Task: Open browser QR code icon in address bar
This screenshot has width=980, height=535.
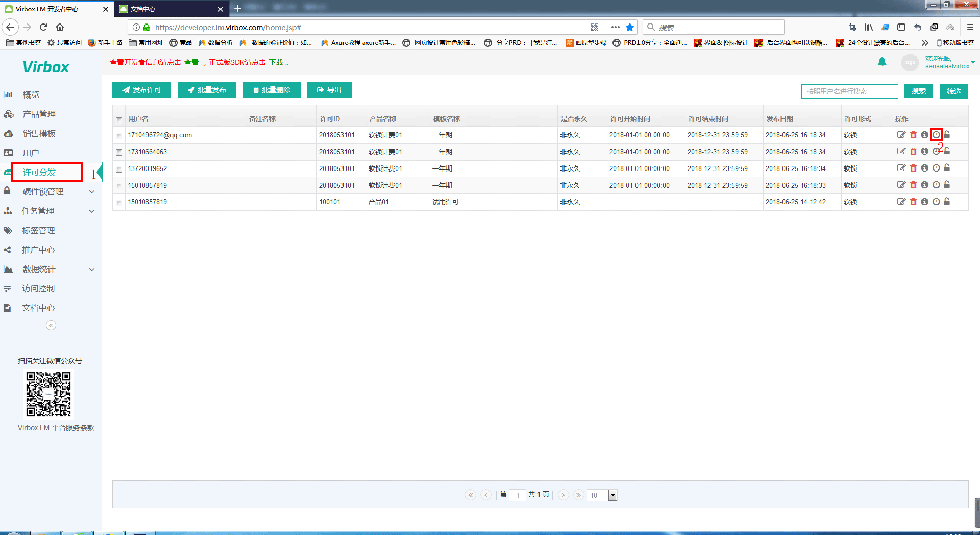Action: pyautogui.click(x=595, y=27)
